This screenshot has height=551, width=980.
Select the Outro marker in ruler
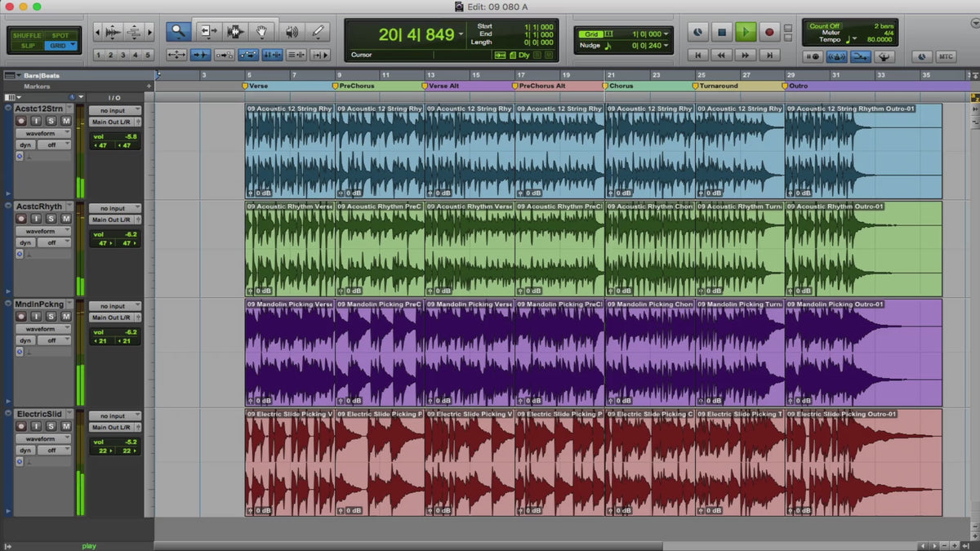point(798,86)
